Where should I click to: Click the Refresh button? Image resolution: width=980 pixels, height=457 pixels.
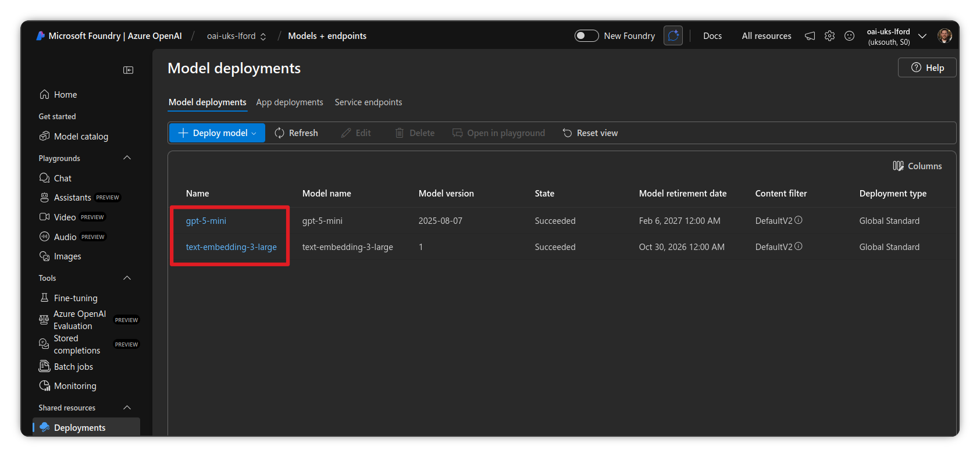click(x=296, y=133)
